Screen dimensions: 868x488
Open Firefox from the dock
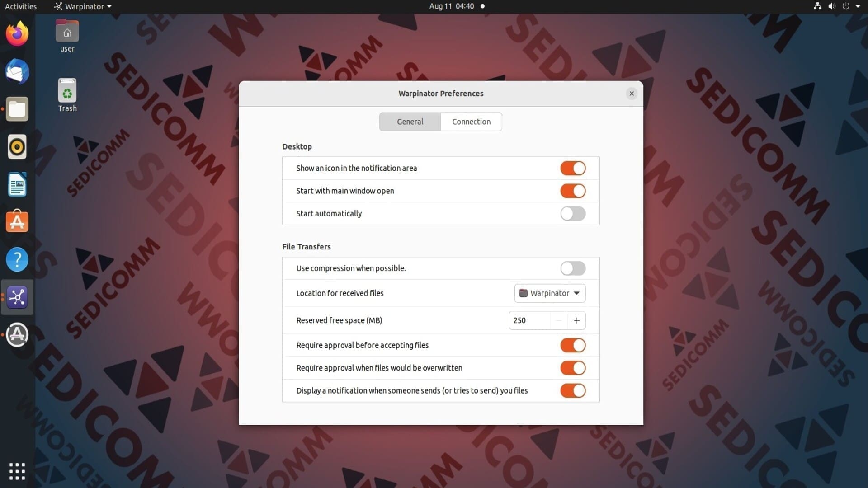[x=17, y=34]
